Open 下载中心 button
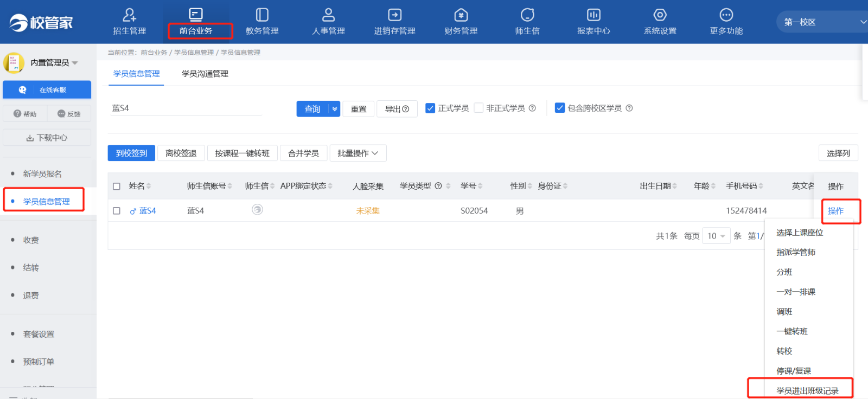This screenshot has height=399, width=868. [x=47, y=138]
